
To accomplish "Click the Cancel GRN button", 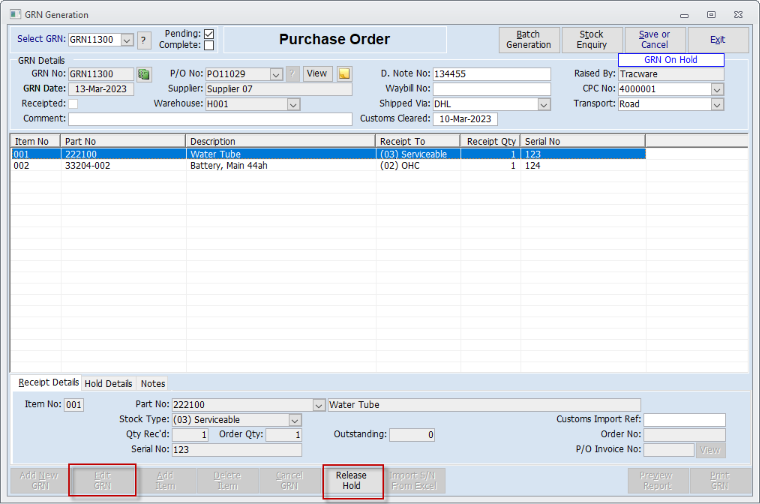I will 289,481.
